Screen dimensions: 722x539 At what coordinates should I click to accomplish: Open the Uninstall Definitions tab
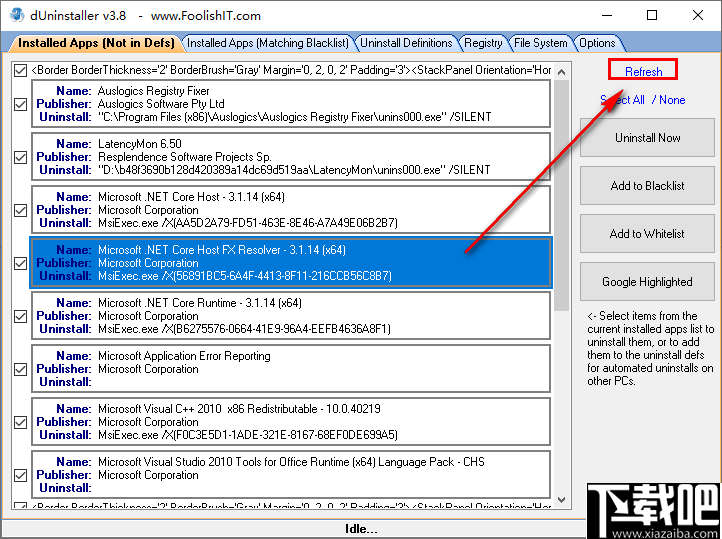[x=406, y=43]
